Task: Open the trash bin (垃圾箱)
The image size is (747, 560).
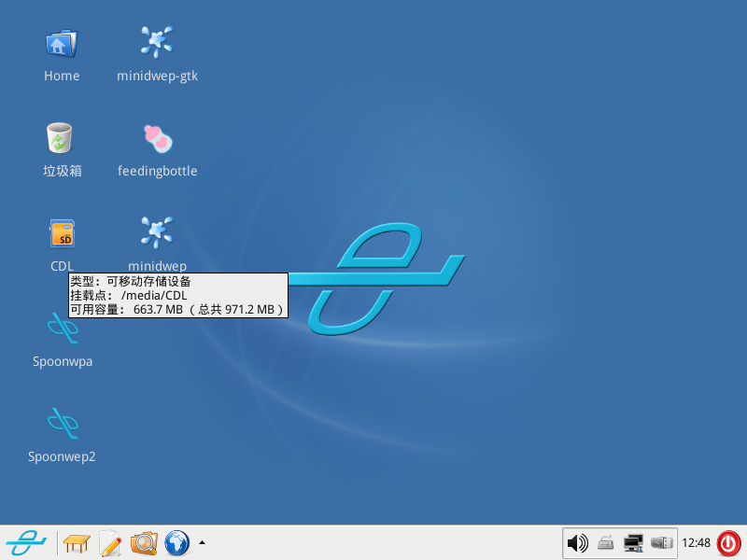Action: pos(62,138)
